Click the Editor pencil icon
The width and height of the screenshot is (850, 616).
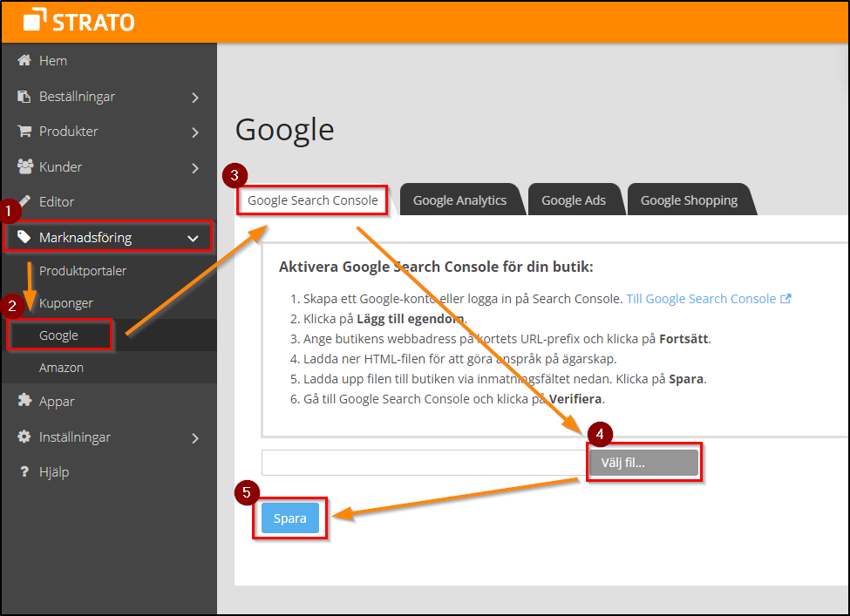24,201
